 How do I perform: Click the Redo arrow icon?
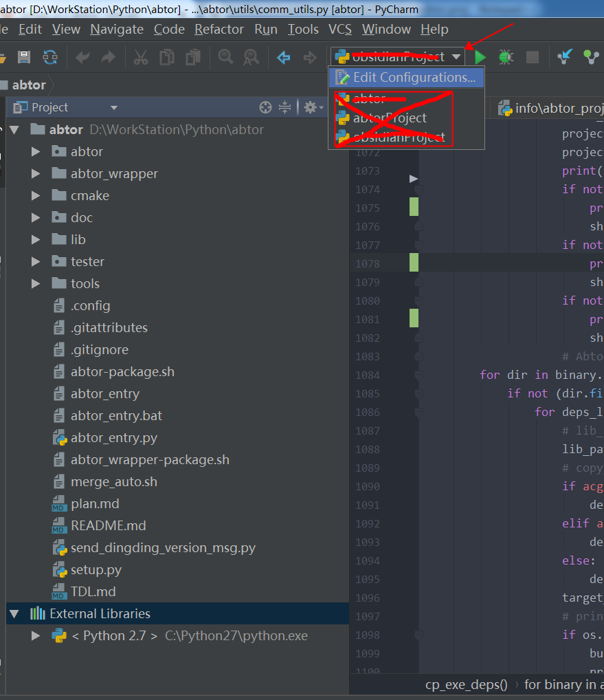point(109,57)
